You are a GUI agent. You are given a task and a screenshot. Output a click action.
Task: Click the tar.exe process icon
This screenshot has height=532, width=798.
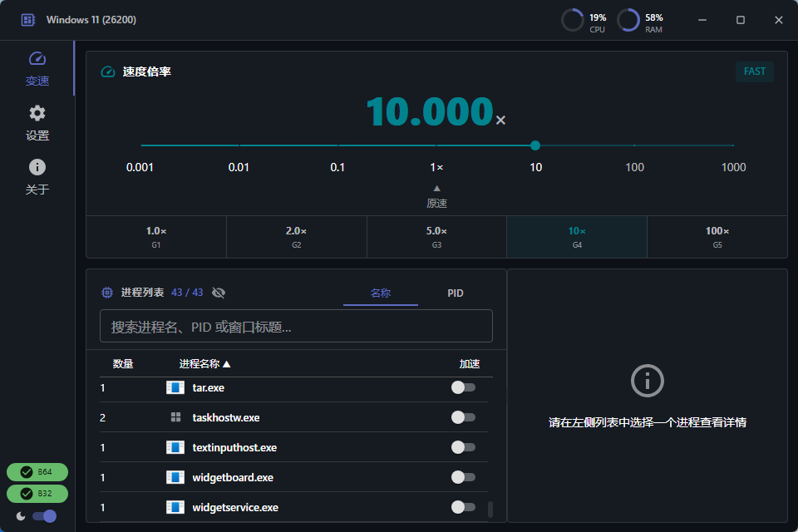[175, 388]
